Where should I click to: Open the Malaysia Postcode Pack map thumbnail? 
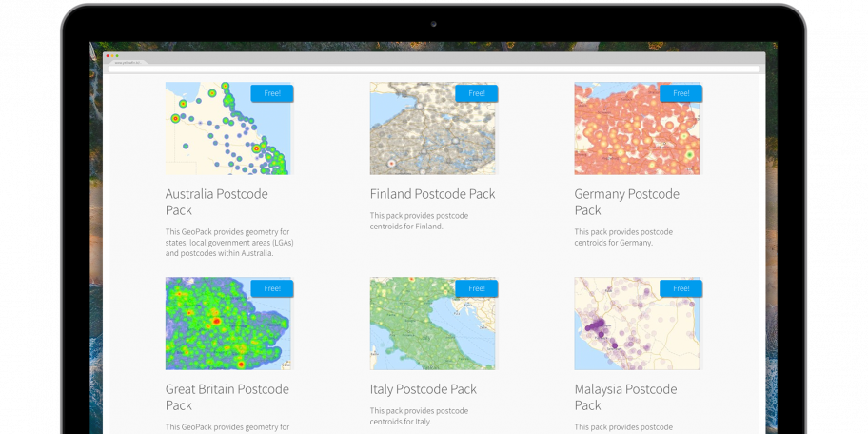(637, 324)
